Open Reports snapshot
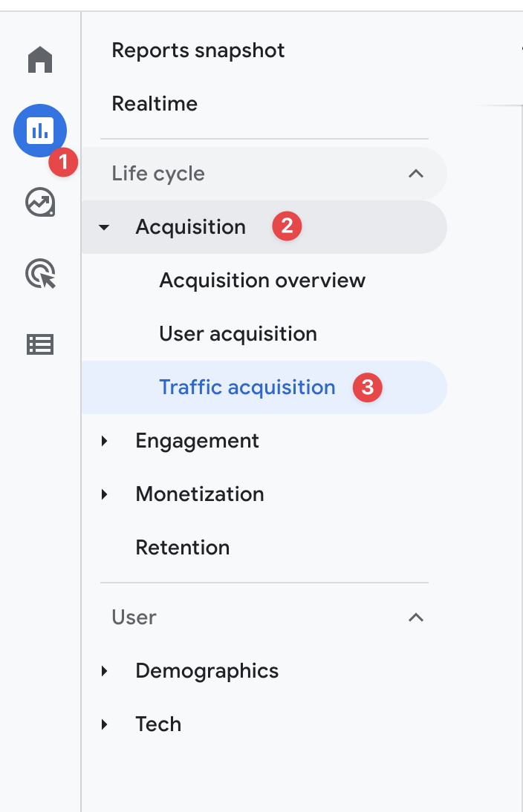 point(198,50)
